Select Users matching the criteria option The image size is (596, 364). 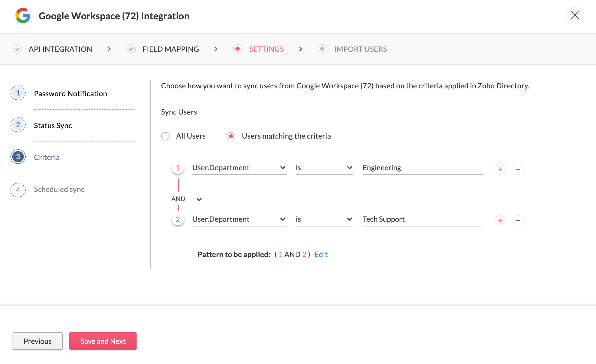[x=231, y=136]
